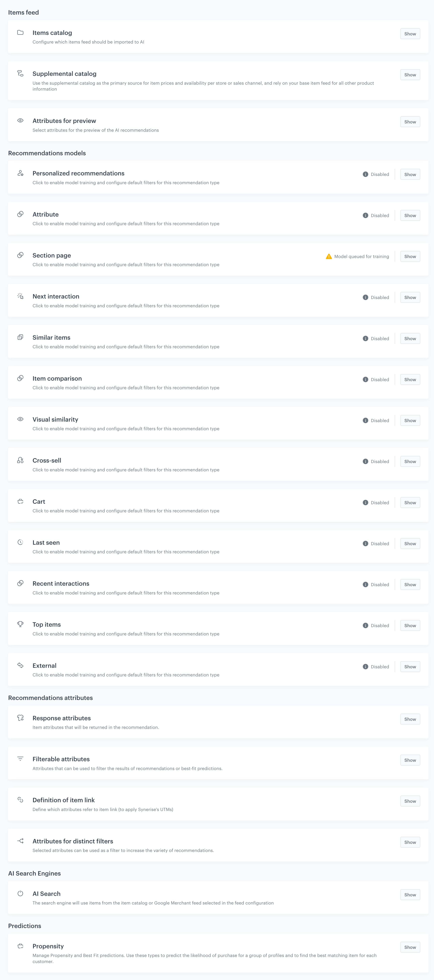This screenshot has height=980, width=434.
Task: Click the Attributes for preview eye icon
Action: click(x=21, y=121)
